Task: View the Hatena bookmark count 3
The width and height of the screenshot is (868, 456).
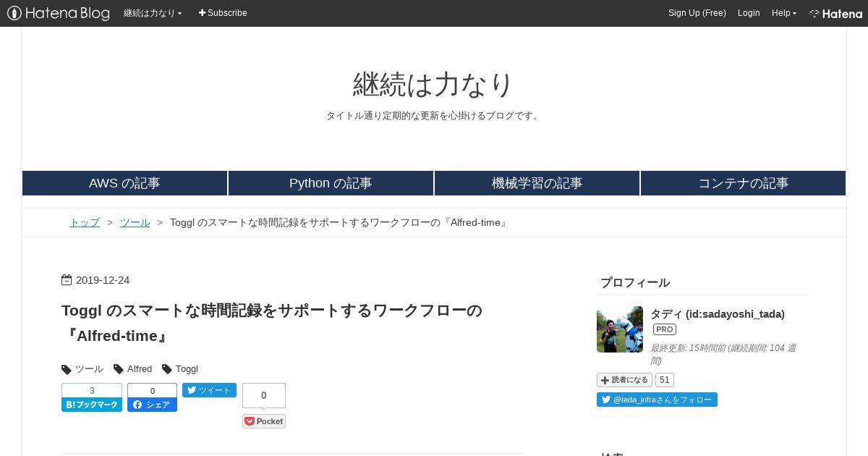Action: (92, 391)
